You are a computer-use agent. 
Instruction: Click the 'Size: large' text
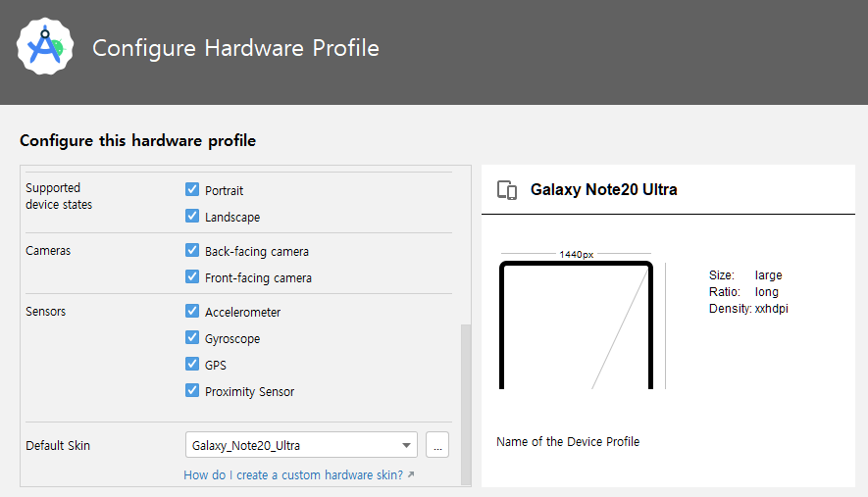tap(745, 275)
